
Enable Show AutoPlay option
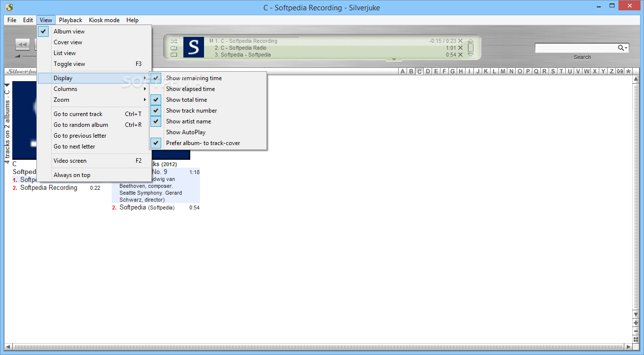coord(208,132)
